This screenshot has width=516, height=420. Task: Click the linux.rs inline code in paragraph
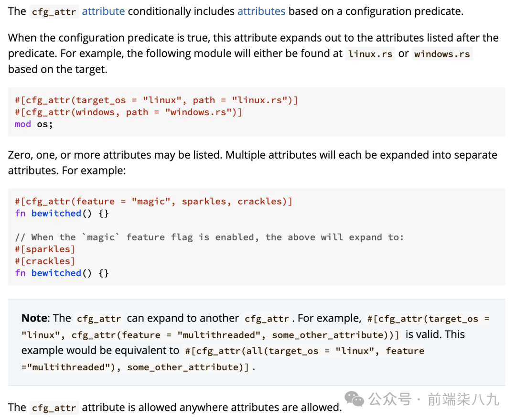pyautogui.click(x=370, y=54)
